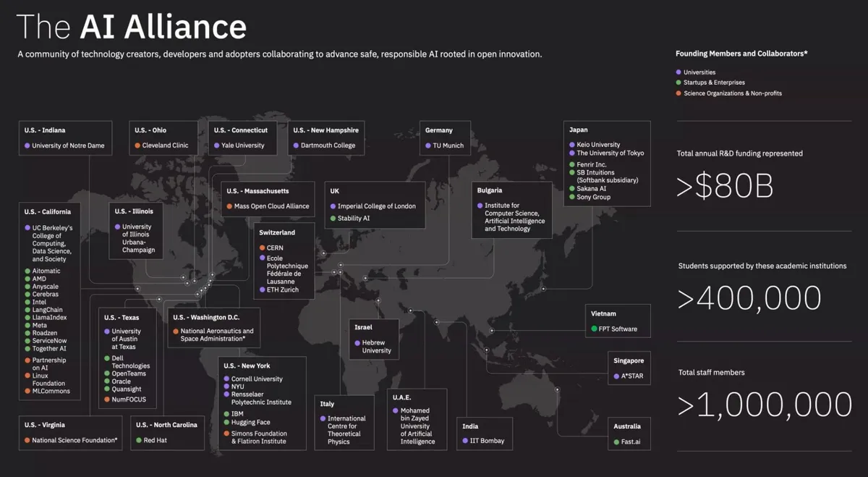Click IIT Bombay under India

(487, 441)
